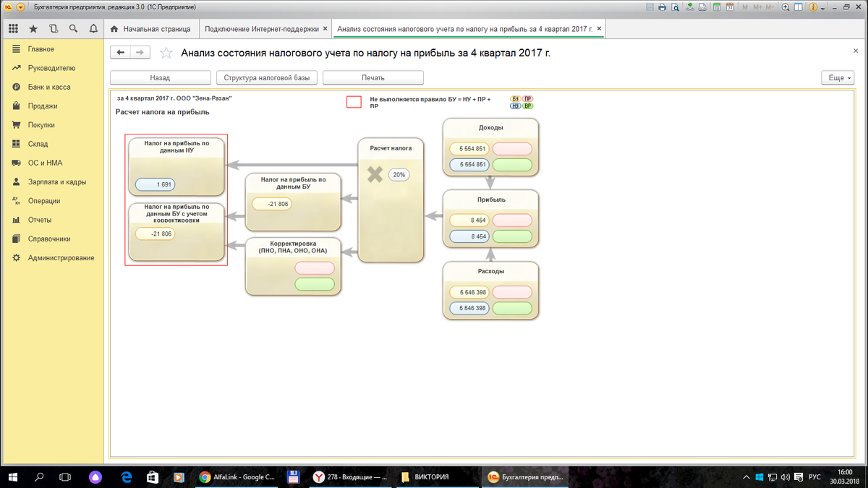The image size is (868, 488).
Task: Open the Еще dropdown button
Action: 837,77
